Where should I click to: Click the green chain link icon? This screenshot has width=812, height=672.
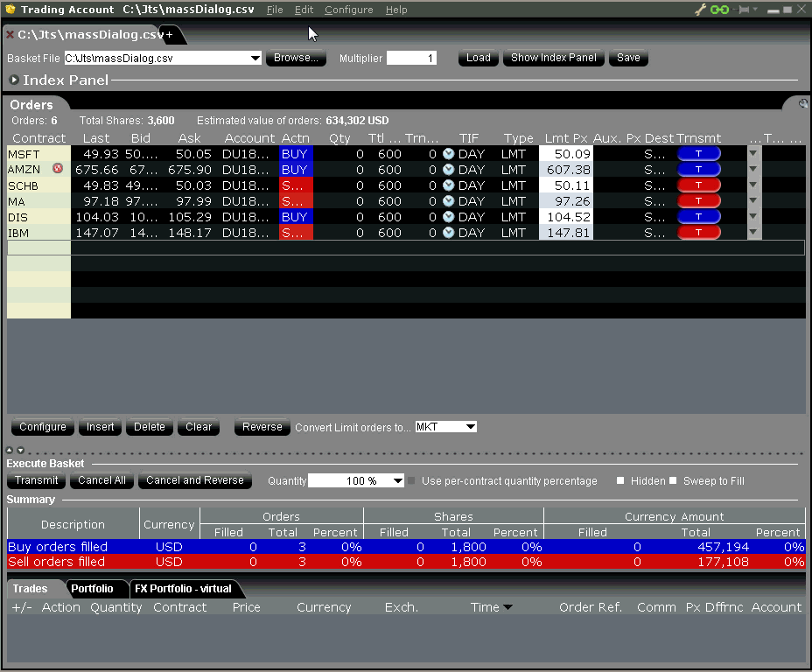pos(719,10)
